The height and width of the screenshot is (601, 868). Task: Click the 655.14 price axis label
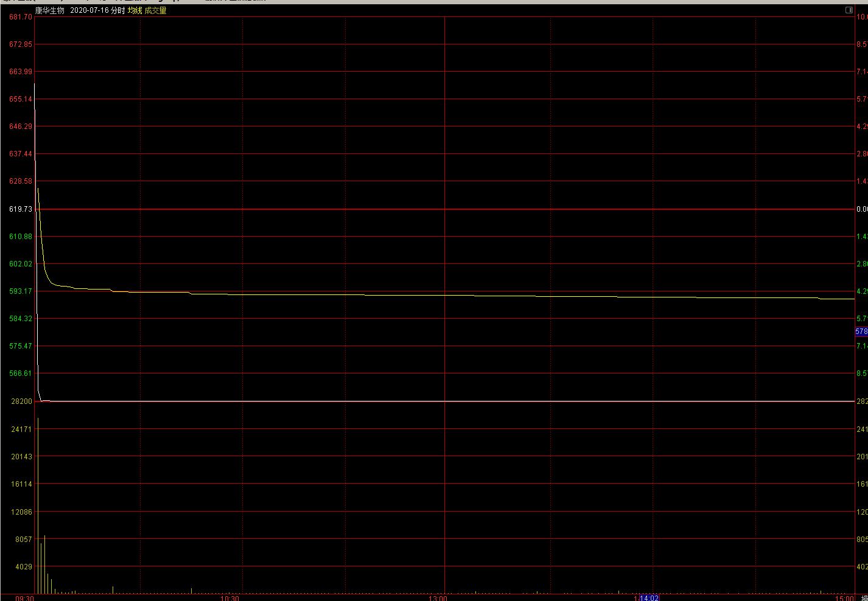coord(21,99)
